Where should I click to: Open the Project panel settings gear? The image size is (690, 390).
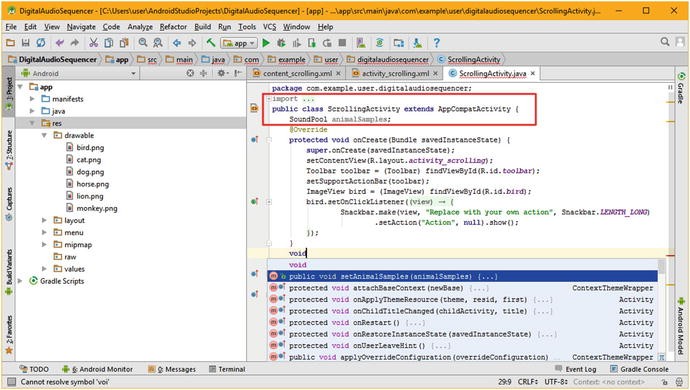point(222,73)
